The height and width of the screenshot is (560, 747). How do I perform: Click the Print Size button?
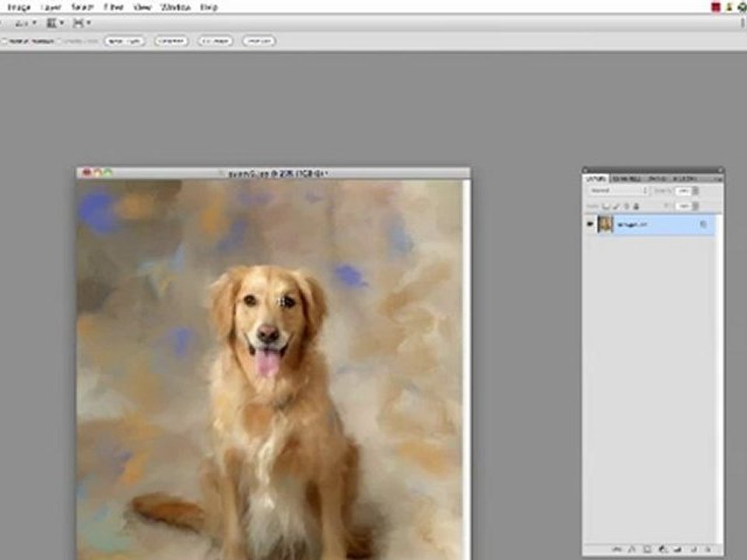pyautogui.click(x=259, y=41)
